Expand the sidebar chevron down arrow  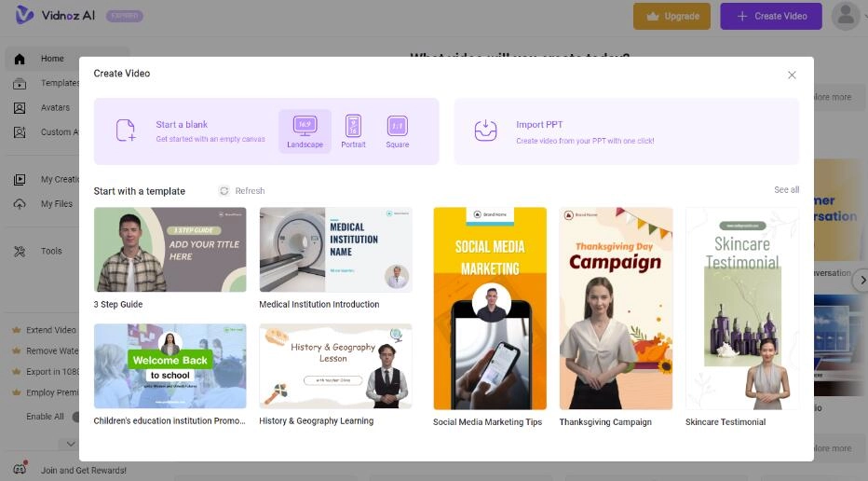69,444
